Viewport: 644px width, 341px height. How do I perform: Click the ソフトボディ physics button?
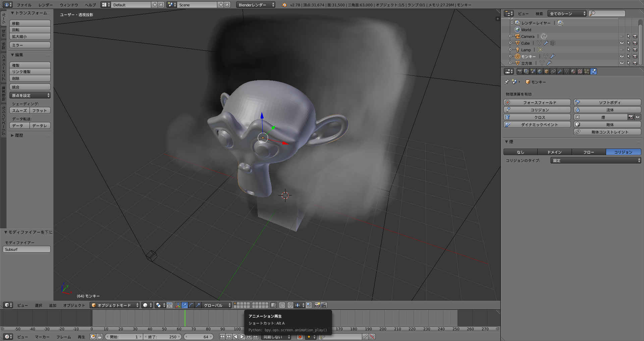pos(607,102)
